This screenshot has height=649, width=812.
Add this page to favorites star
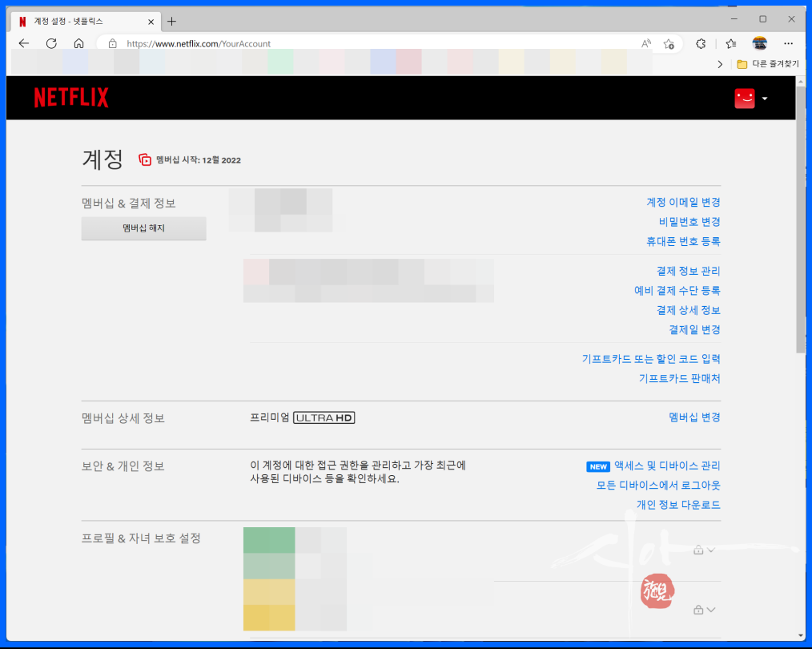pos(669,44)
